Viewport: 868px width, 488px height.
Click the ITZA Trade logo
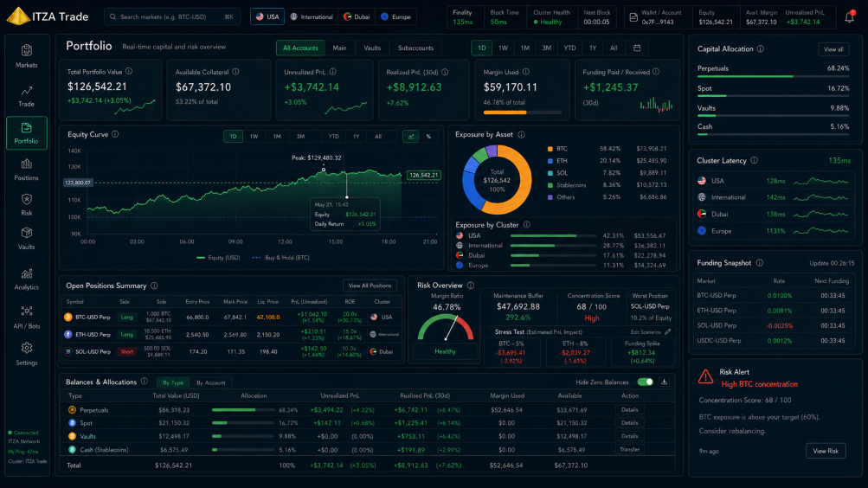48,16
